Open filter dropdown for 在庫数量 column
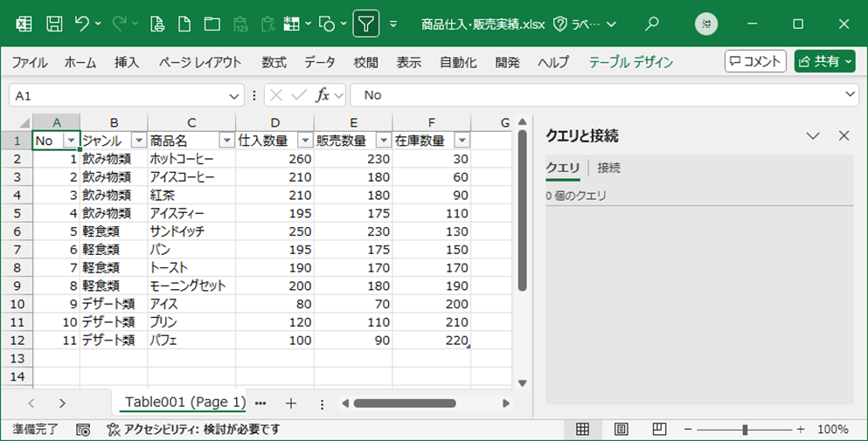This screenshot has height=441, width=868. (462, 141)
